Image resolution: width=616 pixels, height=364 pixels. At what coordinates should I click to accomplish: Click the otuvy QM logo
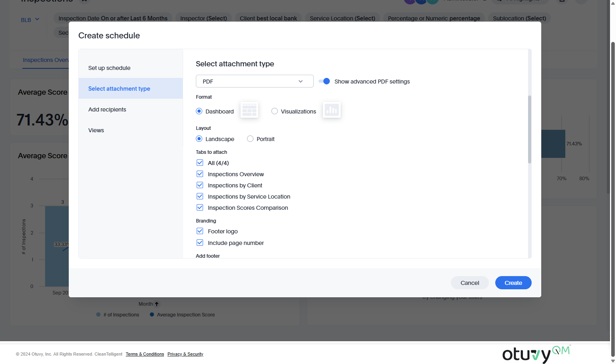(536, 354)
